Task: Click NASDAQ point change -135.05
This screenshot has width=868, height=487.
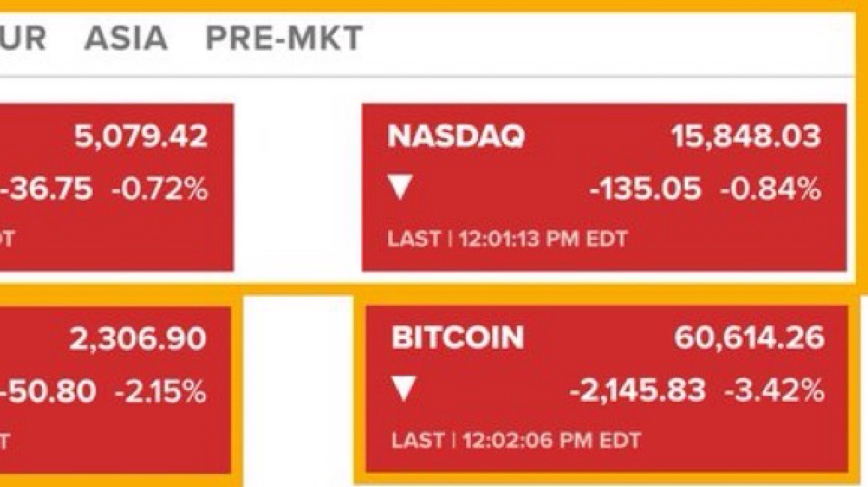Action: [644, 188]
